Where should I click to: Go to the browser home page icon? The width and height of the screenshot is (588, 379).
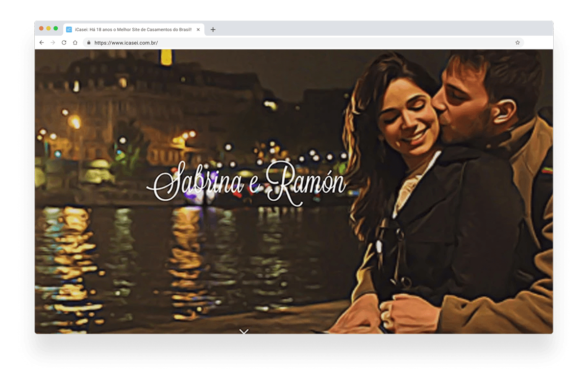(x=75, y=43)
